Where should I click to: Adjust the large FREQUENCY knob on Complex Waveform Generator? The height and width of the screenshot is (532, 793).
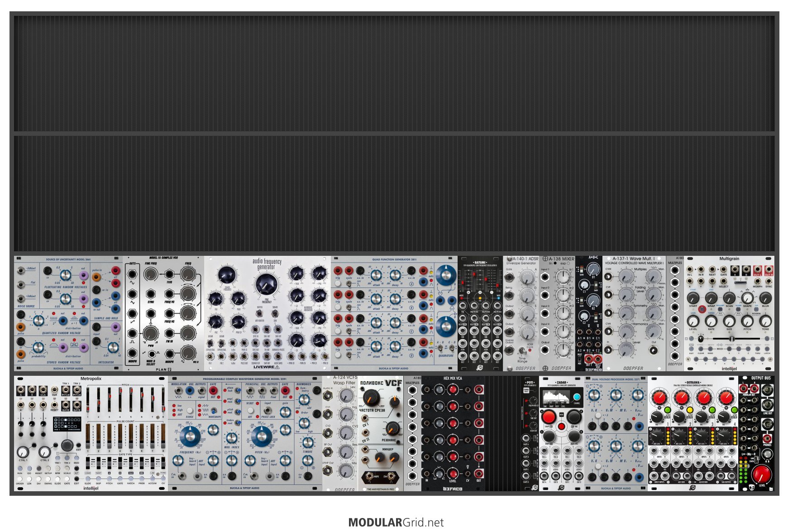[x=190, y=436]
